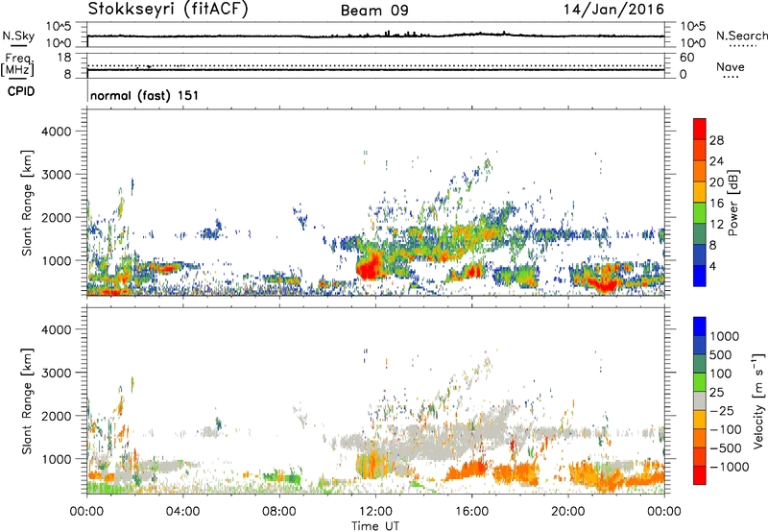768x532 pixels.
Task: Click the '60' tick of frequency panel
Action: point(686,58)
